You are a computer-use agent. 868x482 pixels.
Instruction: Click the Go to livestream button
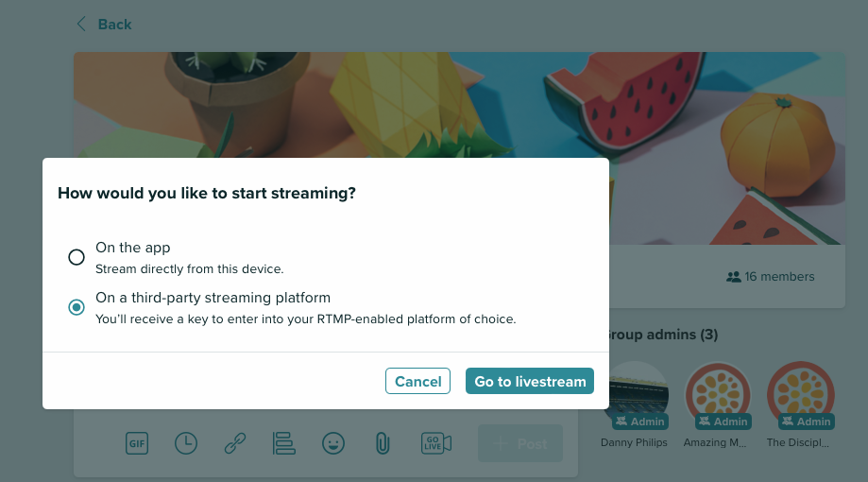click(530, 381)
